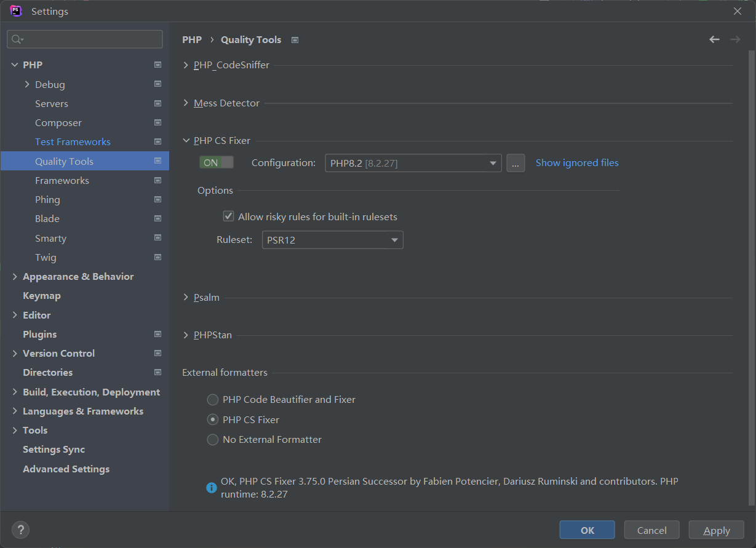The image size is (756, 548).
Task: Expand Appearance & Behavior settings group
Action: point(15,277)
